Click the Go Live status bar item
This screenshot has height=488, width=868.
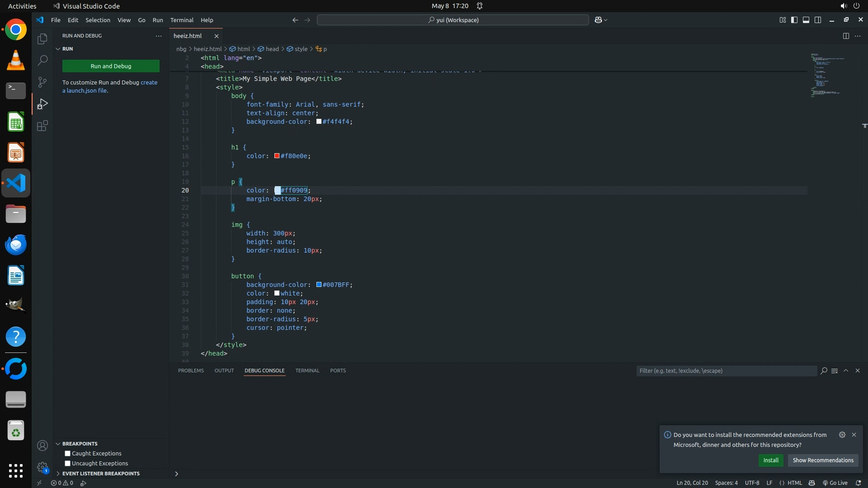(835, 483)
